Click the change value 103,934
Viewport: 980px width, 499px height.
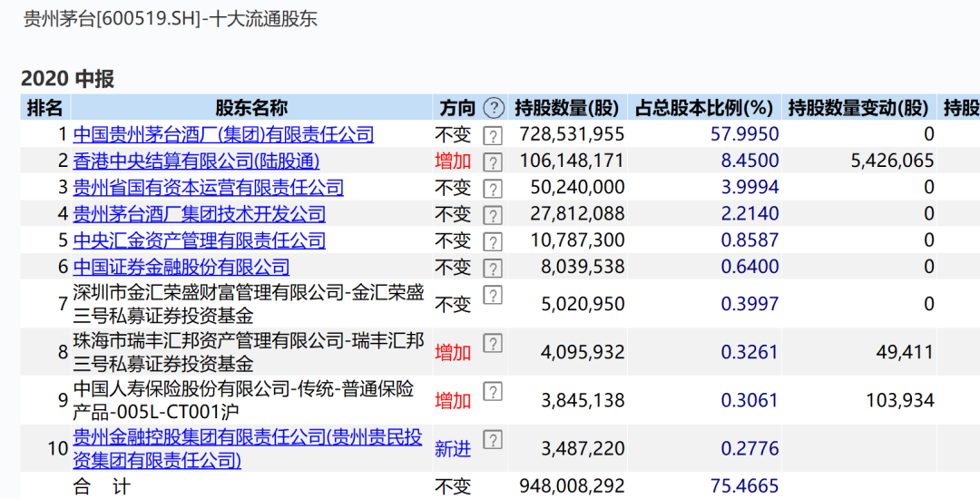click(900, 400)
